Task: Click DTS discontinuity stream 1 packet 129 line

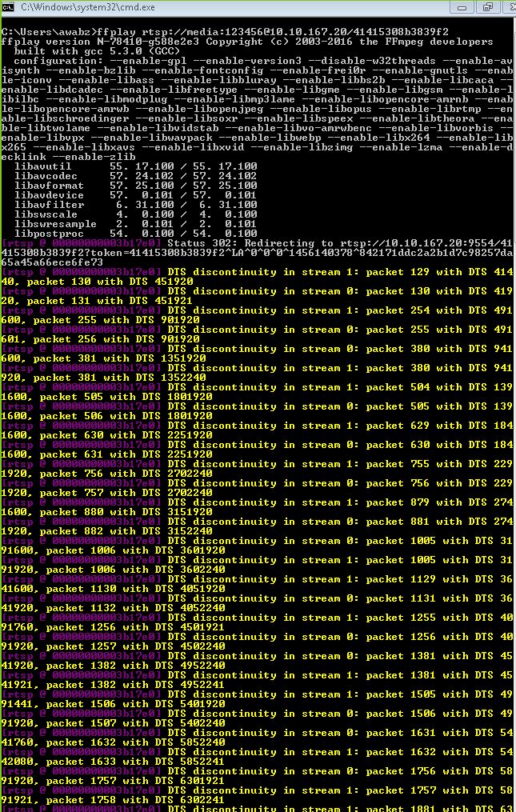Action: coord(257,272)
